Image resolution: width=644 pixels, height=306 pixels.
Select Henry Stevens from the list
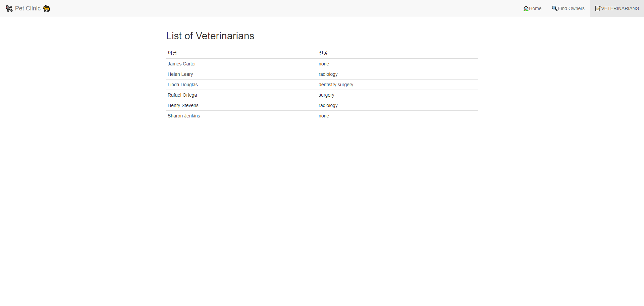183,105
